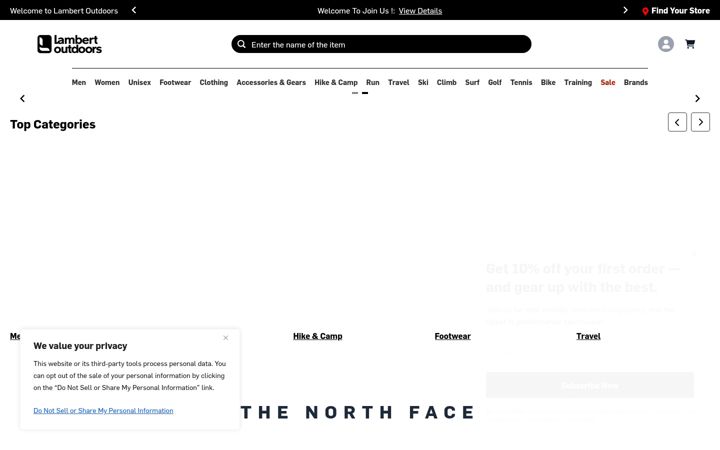This screenshot has width=720, height=450.
Task: Open Travel category link under Top Categories
Action: pyautogui.click(x=588, y=336)
